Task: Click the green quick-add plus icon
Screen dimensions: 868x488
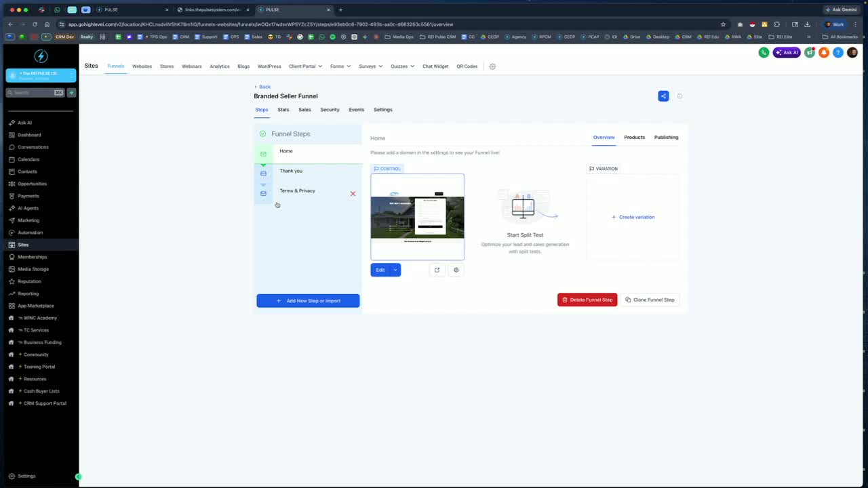Action: coord(71,92)
